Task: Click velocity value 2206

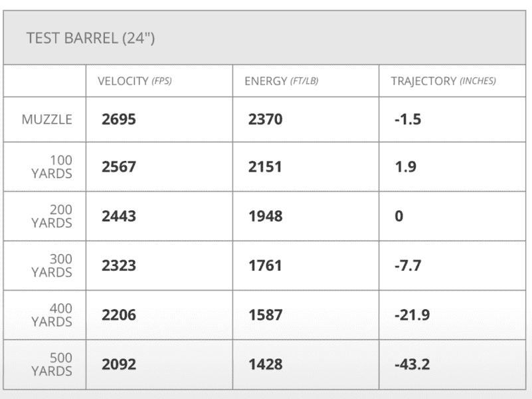Action: tap(119, 315)
